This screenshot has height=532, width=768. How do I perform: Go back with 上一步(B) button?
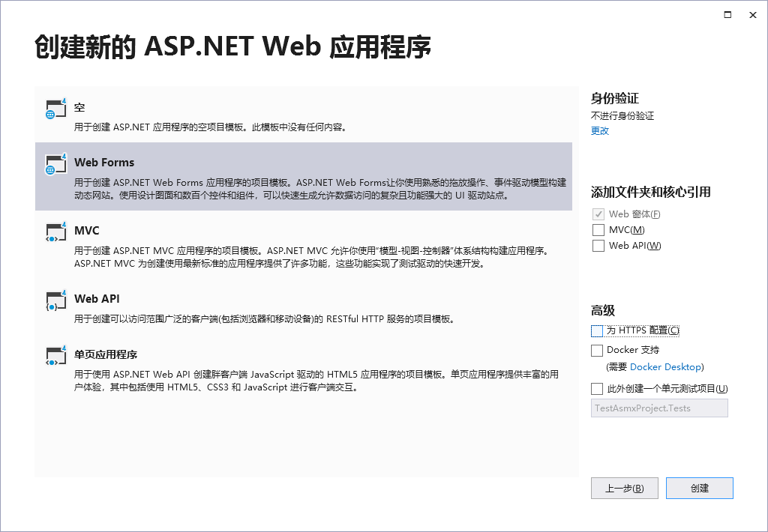[x=624, y=489]
